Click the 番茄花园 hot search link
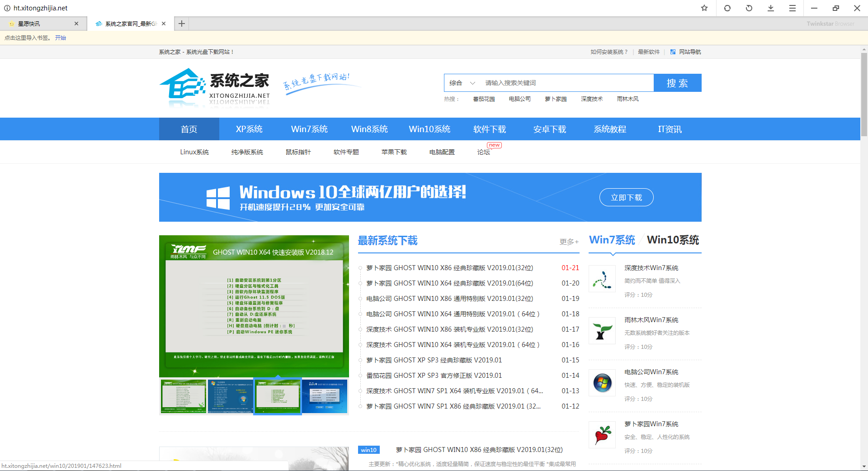 click(484, 99)
